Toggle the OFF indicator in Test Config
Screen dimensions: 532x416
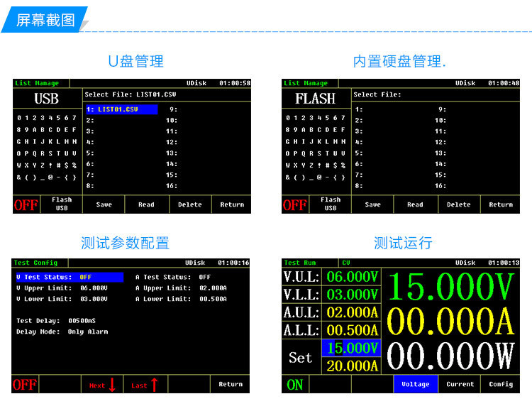[x=25, y=385]
